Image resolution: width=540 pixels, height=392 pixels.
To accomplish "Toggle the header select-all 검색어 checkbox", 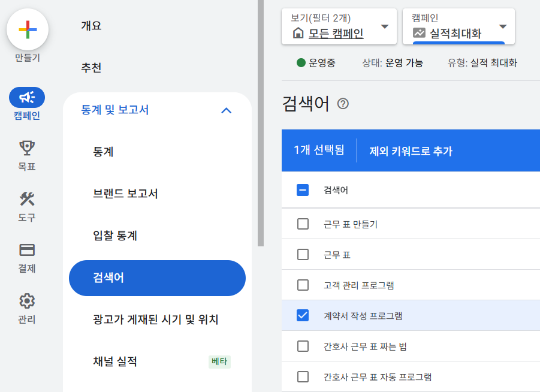I will tap(303, 190).
